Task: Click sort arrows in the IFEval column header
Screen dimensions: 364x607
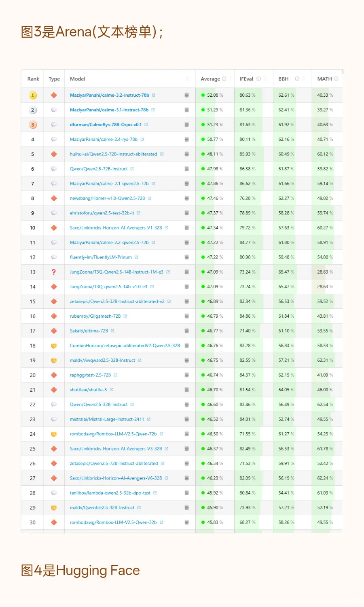Action: 265,79
